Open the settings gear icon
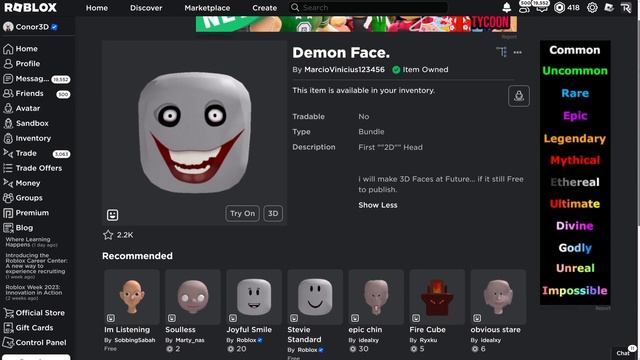640x360 pixels. click(x=592, y=7)
